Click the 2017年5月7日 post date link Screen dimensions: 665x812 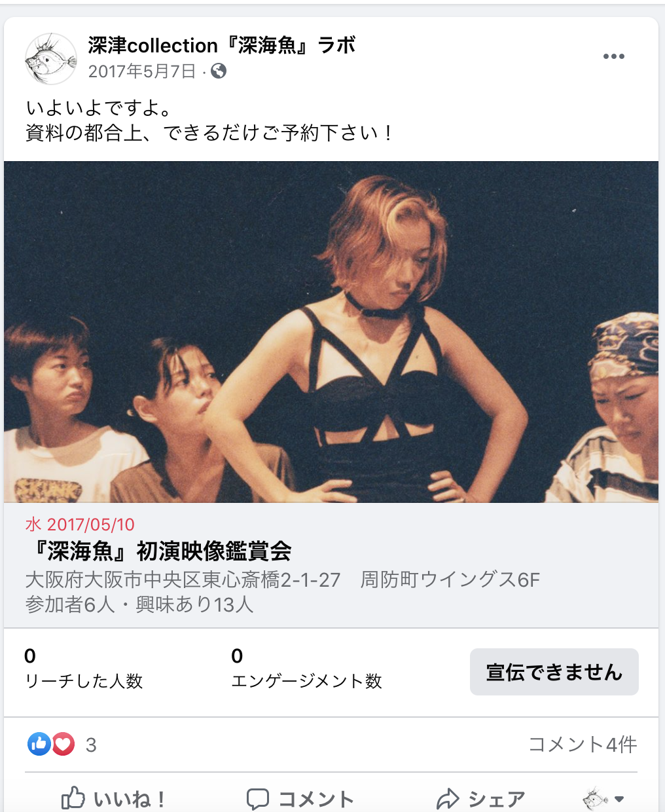[x=142, y=71]
